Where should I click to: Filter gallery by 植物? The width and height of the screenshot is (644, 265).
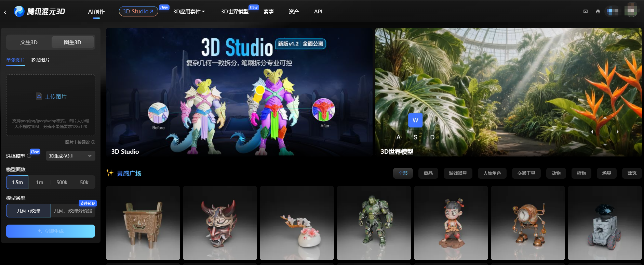pyautogui.click(x=581, y=173)
